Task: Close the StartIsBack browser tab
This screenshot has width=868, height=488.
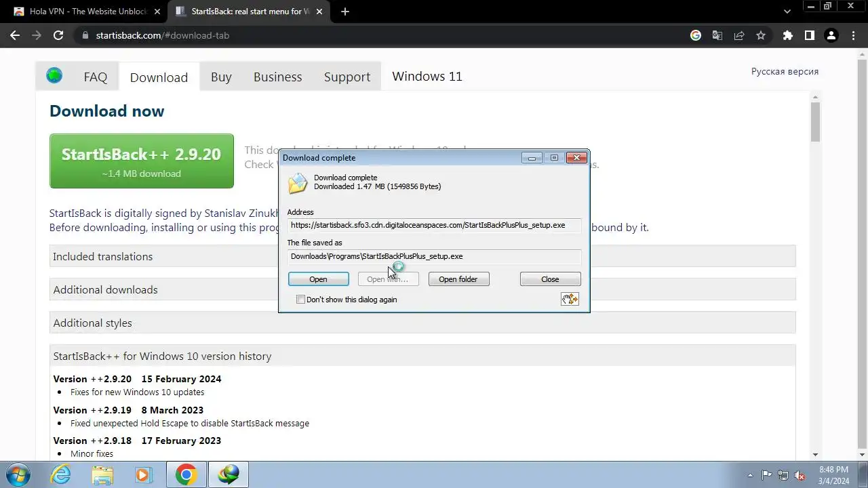Action: pyautogui.click(x=319, y=12)
